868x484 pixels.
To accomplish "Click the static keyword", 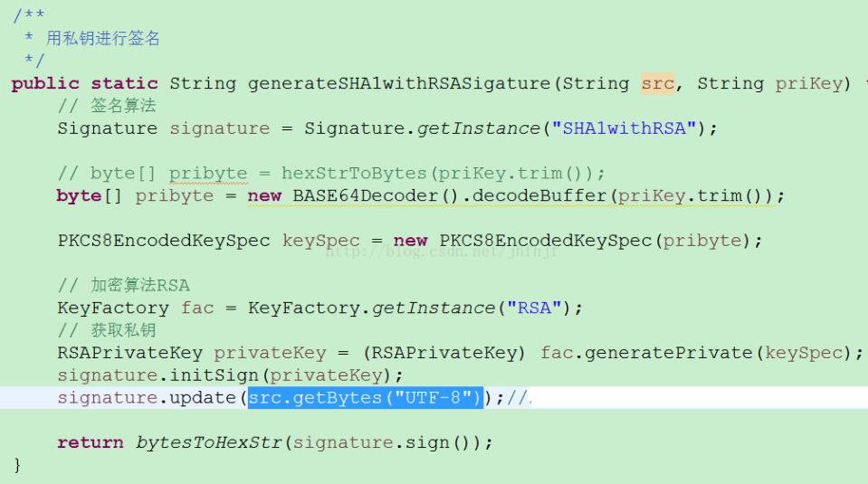I will (x=124, y=83).
